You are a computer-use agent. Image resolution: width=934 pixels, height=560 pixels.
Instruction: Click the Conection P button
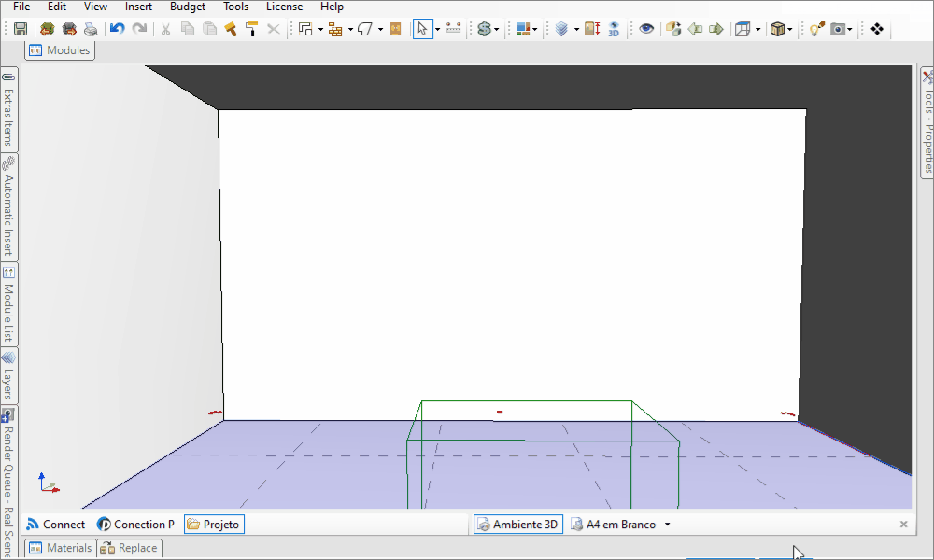(135, 525)
